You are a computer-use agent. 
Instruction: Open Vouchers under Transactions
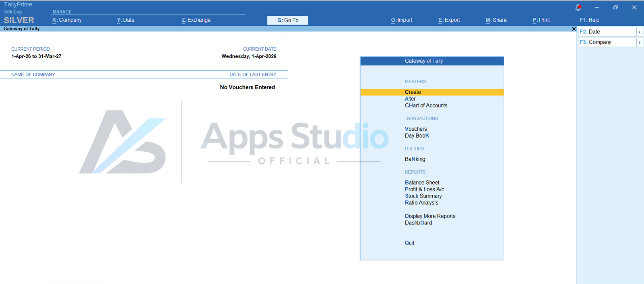(416, 129)
